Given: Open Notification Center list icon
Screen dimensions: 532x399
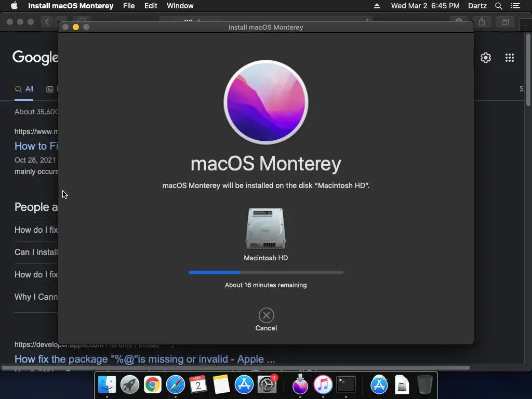Looking at the screenshot, I should pyautogui.click(x=515, y=6).
